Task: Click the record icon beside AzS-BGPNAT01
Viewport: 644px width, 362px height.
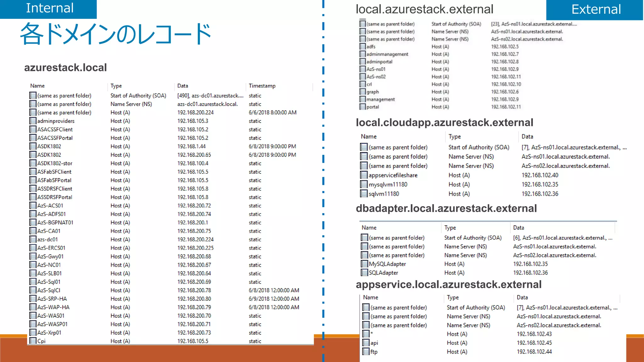Action: tap(33, 222)
